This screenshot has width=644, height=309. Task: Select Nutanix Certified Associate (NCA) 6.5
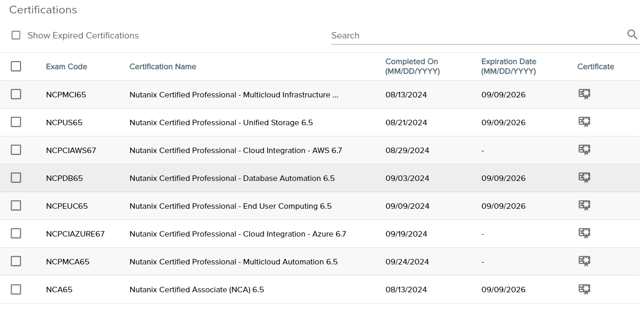pyautogui.click(x=197, y=290)
